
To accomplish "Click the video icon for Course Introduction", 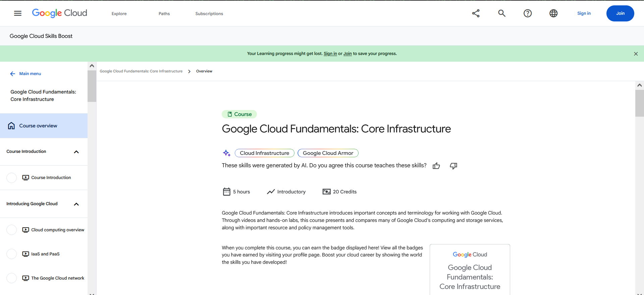I will [x=25, y=178].
